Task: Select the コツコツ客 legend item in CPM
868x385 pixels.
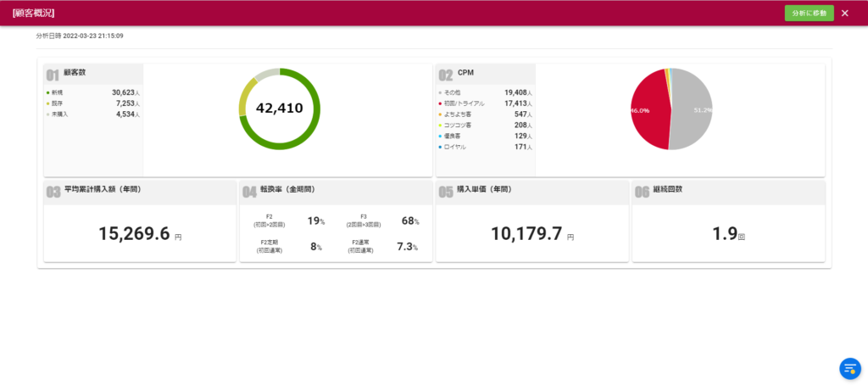Action: pyautogui.click(x=457, y=125)
